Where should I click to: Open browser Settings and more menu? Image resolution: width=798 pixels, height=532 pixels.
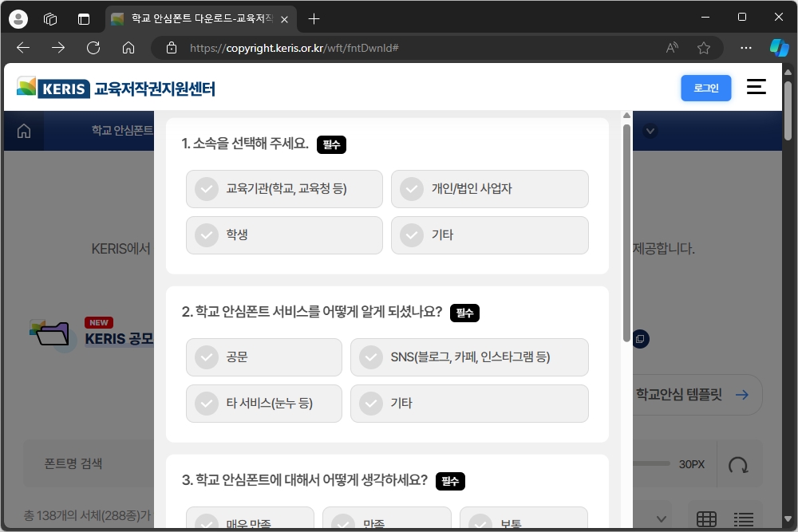746,48
